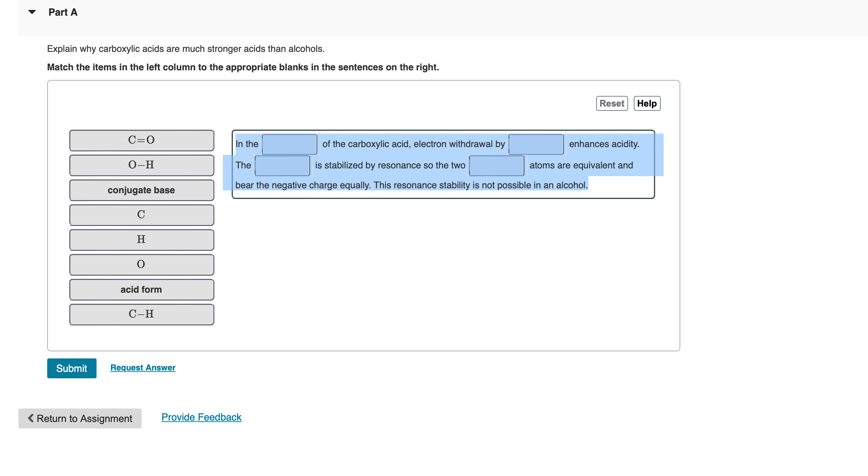Select the O–H answer tile
The image size is (868, 476).
click(142, 165)
